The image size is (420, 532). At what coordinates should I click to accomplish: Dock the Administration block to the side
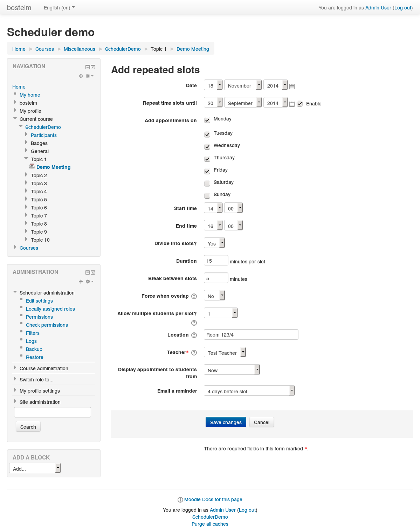click(x=93, y=272)
